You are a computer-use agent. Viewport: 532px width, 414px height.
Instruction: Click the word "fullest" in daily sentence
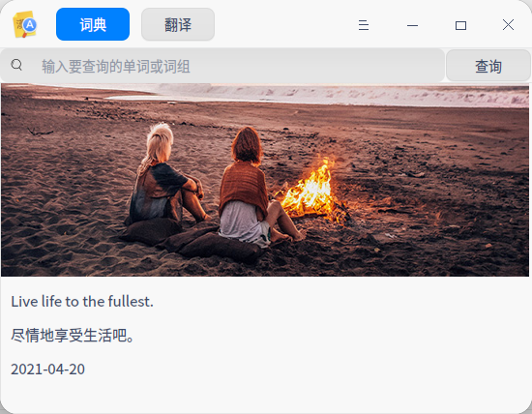click(129, 302)
